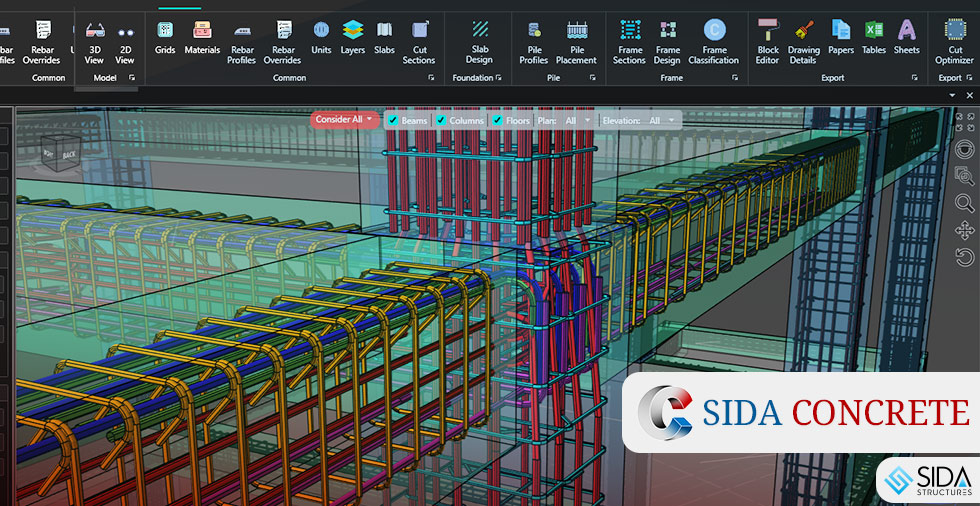
Task: Click the BACK face of view cube
Action: point(69,154)
